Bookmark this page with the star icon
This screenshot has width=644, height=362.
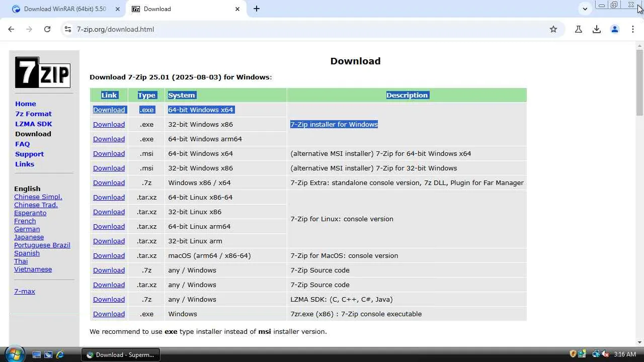click(x=553, y=29)
